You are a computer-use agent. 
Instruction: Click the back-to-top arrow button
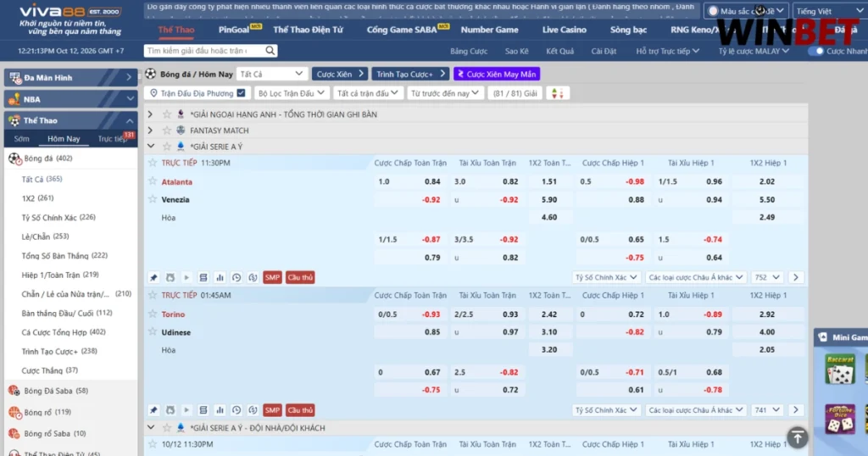point(797,437)
